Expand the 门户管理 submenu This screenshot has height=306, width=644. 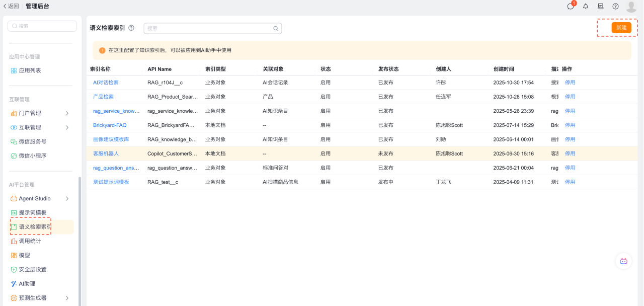coord(67,113)
